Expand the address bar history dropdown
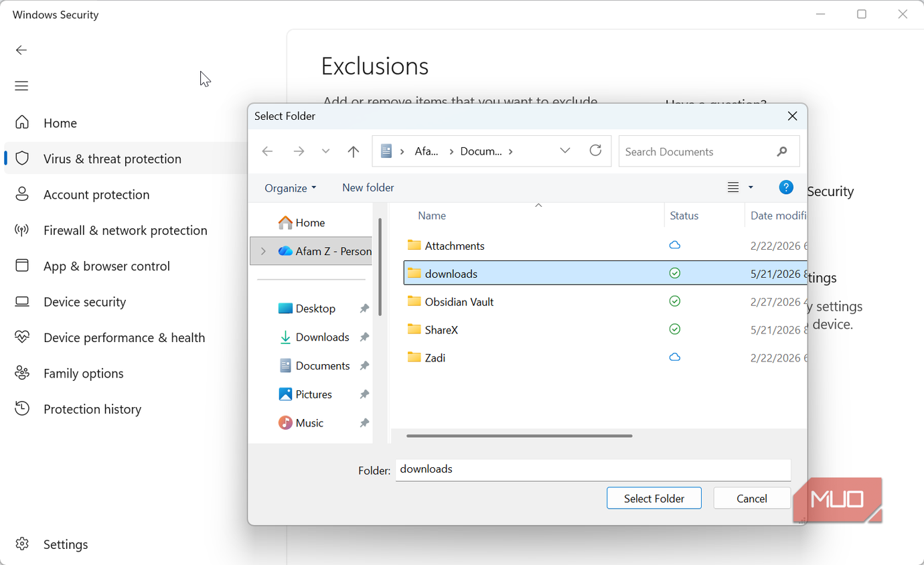This screenshot has width=924, height=565. pyautogui.click(x=564, y=151)
